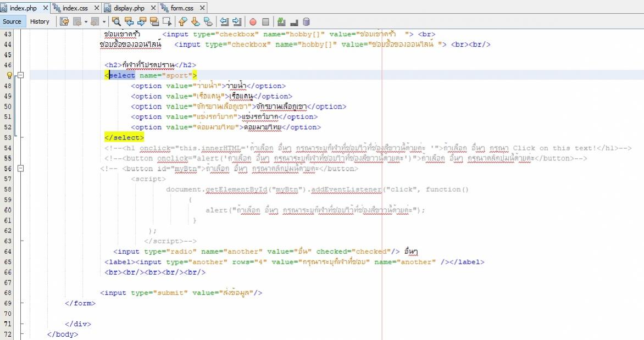Collapse the comment fold at line 56
This screenshot has height=340, width=644.
[x=20, y=169]
